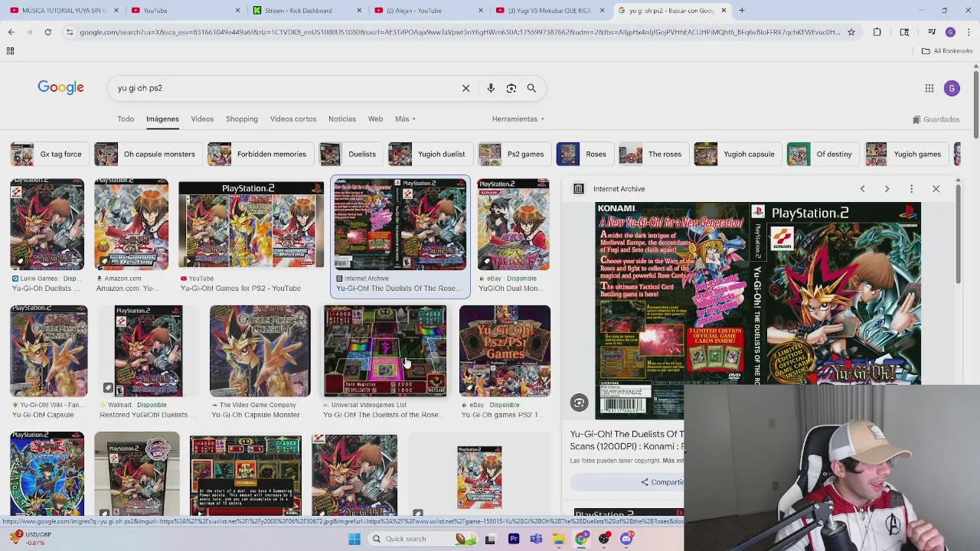Switch to the Web results tab
Image resolution: width=980 pixels, height=551 pixels.
tap(375, 119)
